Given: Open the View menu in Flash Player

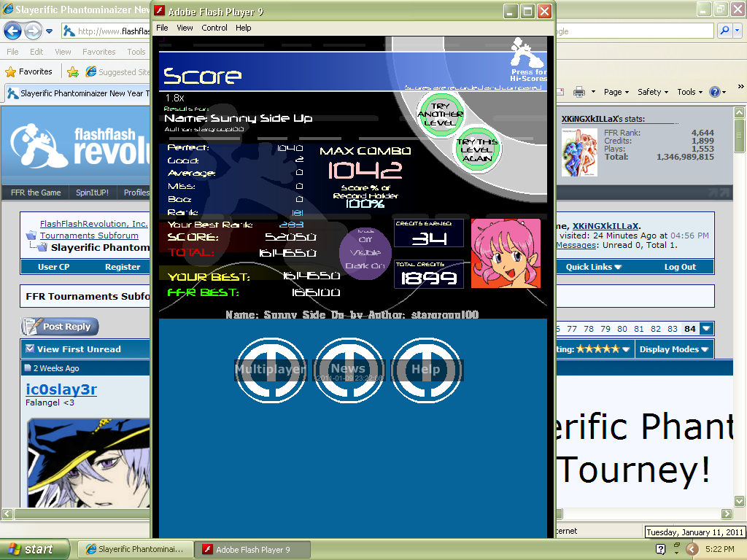Looking at the screenshot, I should [x=185, y=28].
